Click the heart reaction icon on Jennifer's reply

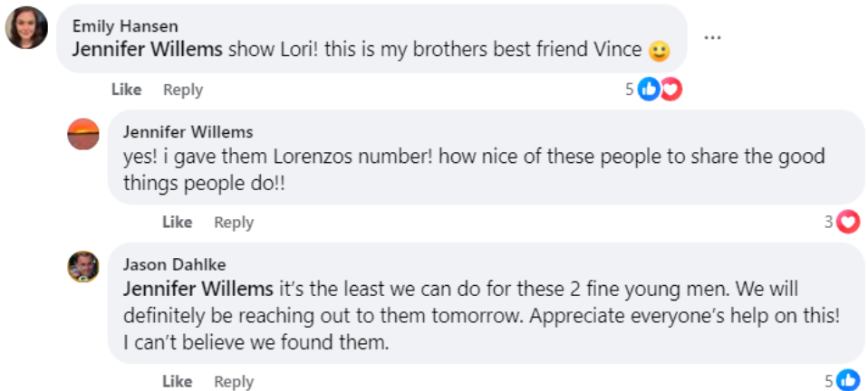[848, 222]
